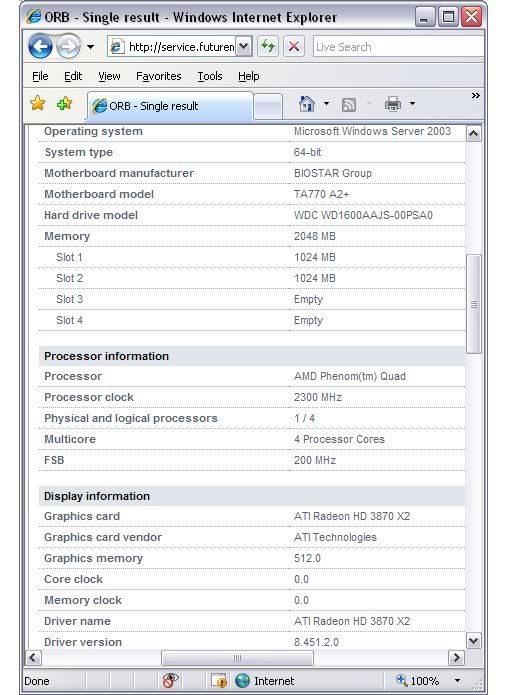The image size is (512, 695).
Task: Click the RSS feeds icon
Action: (x=349, y=105)
